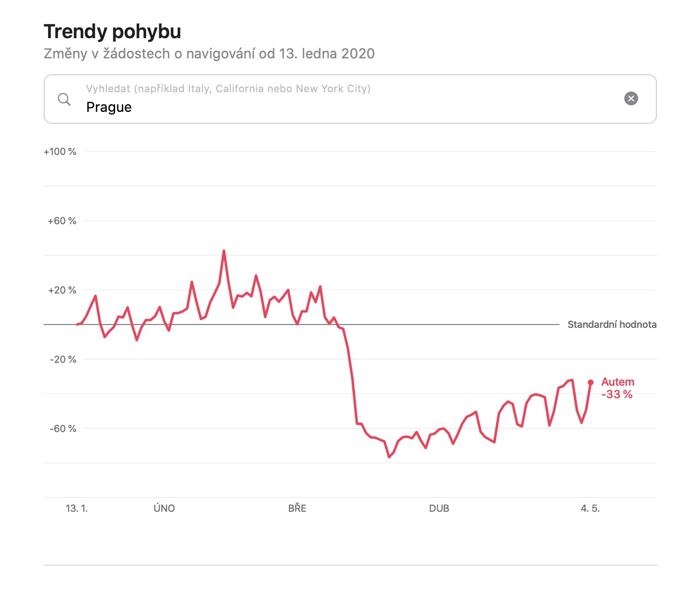Click the red endpoint dot on the chart

tap(590, 382)
